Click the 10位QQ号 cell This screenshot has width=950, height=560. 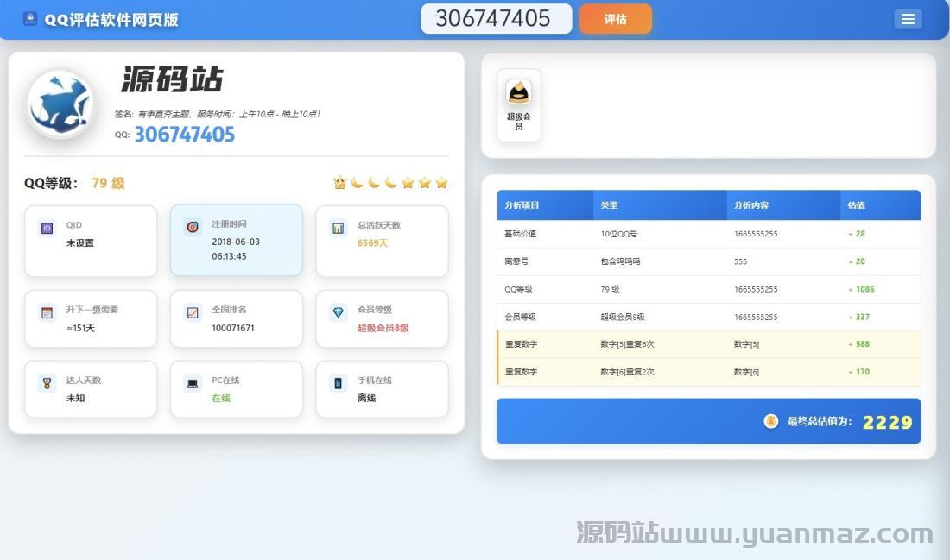[x=618, y=233]
